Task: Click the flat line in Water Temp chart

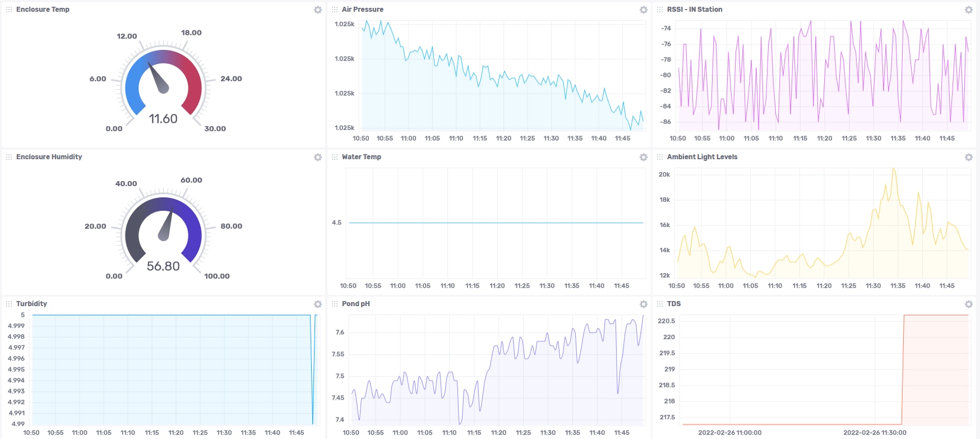Action: point(496,223)
